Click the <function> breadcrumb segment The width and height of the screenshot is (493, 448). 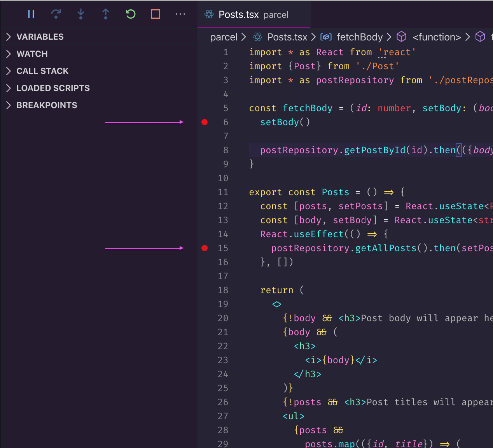coord(436,37)
